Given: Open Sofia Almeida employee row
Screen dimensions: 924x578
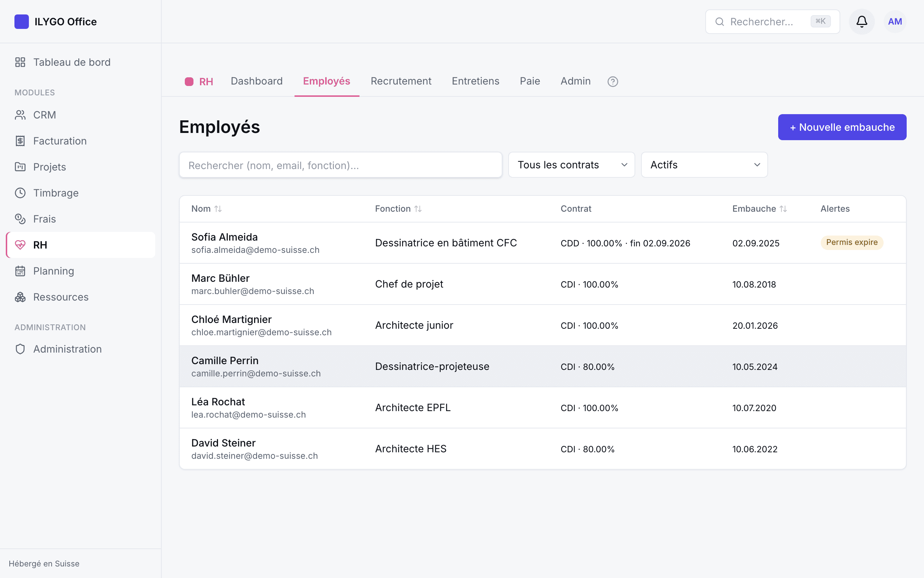Looking at the screenshot, I should [x=542, y=243].
